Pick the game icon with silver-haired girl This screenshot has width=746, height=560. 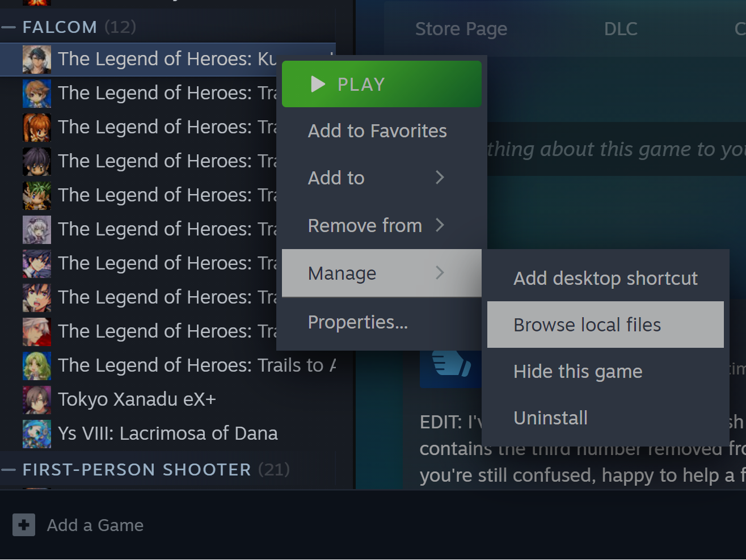37,230
